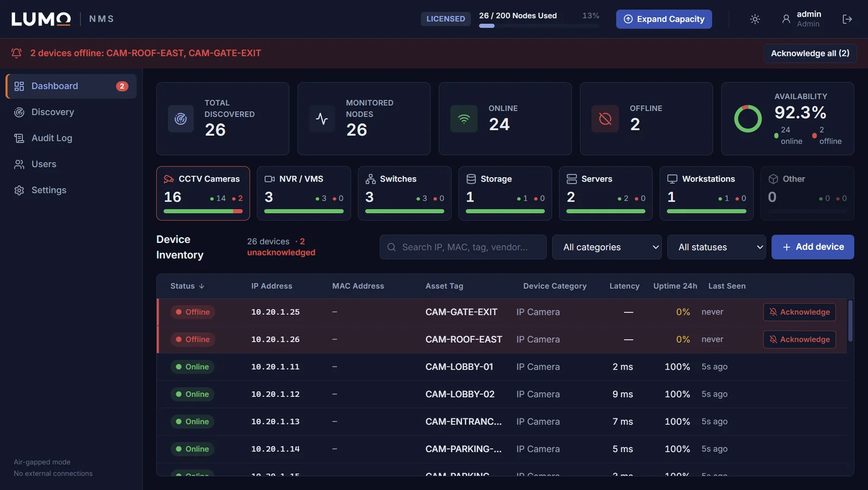868x490 pixels.
Task: Open the All categories dropdown
Action: [x=607, y=247]
